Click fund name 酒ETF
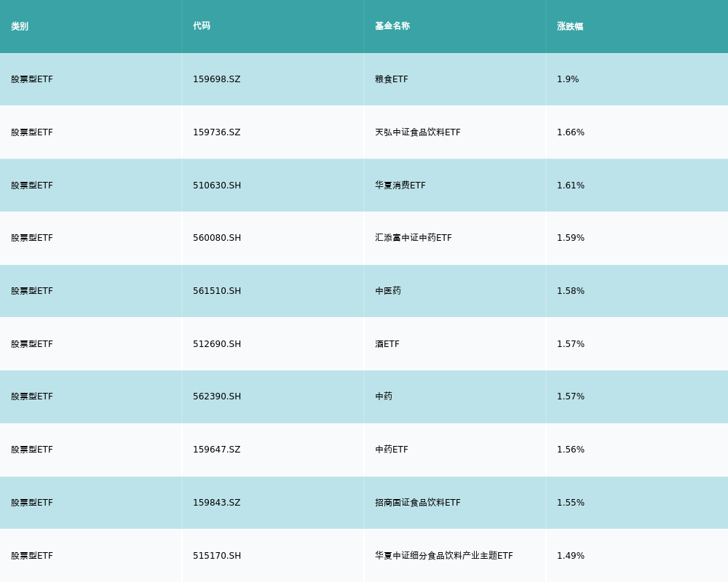 (387, 344)
